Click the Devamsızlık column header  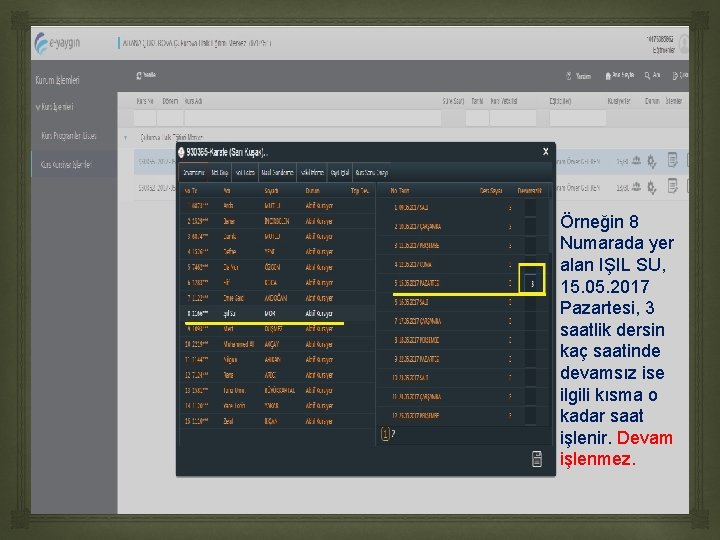point(529,191)
